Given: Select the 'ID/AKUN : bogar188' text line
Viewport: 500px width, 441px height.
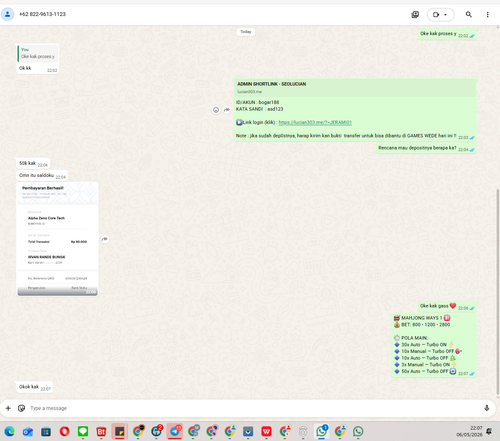Looking at the screenshot, I should pyautogui.click(x=257, y=102).
